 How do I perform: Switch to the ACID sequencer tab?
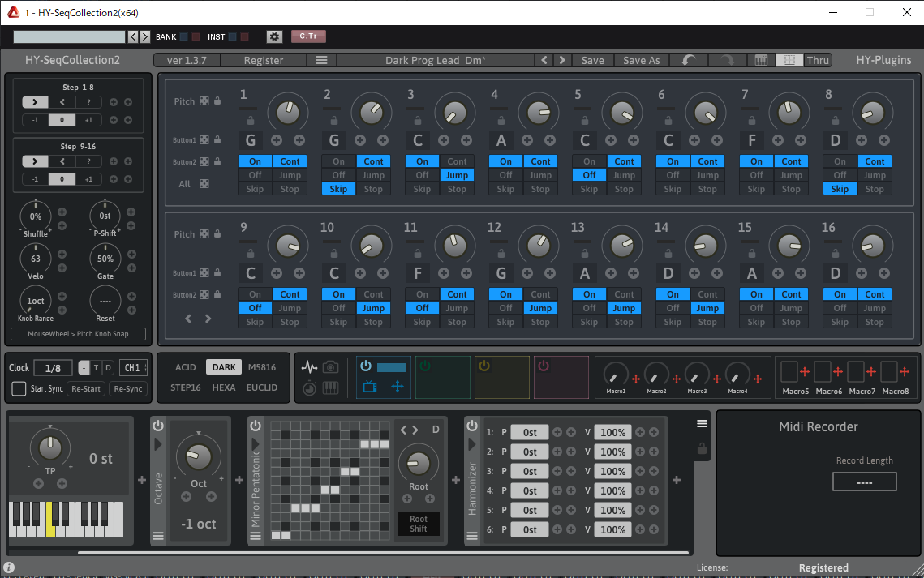(x=186, y=367)
